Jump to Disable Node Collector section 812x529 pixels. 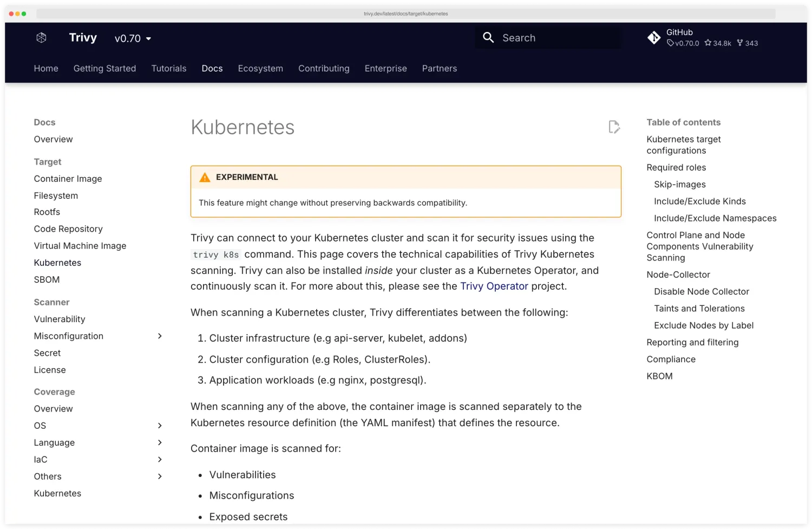(701, 291)
